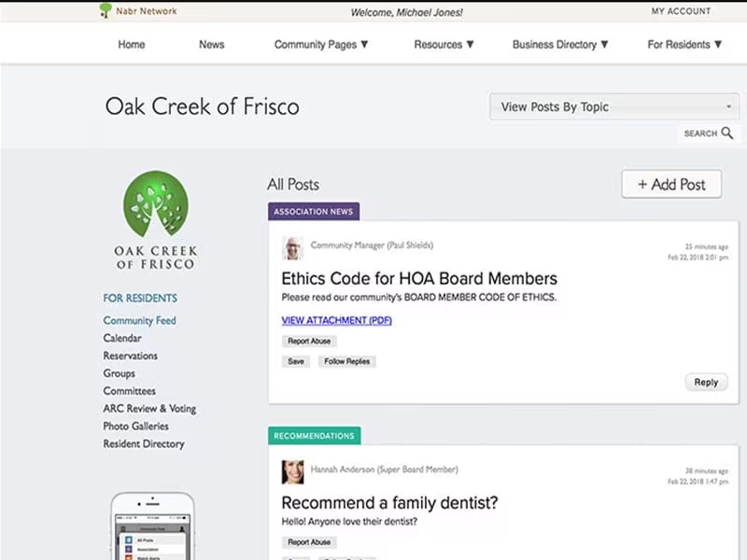
Task: Save the Ethics Code post
Action: (x=296, y=361)
